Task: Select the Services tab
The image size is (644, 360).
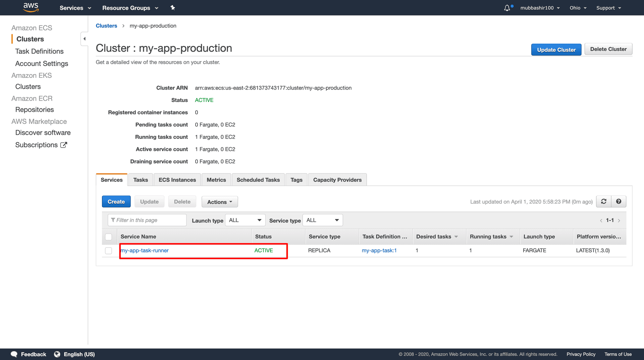Action: (112, 180)
